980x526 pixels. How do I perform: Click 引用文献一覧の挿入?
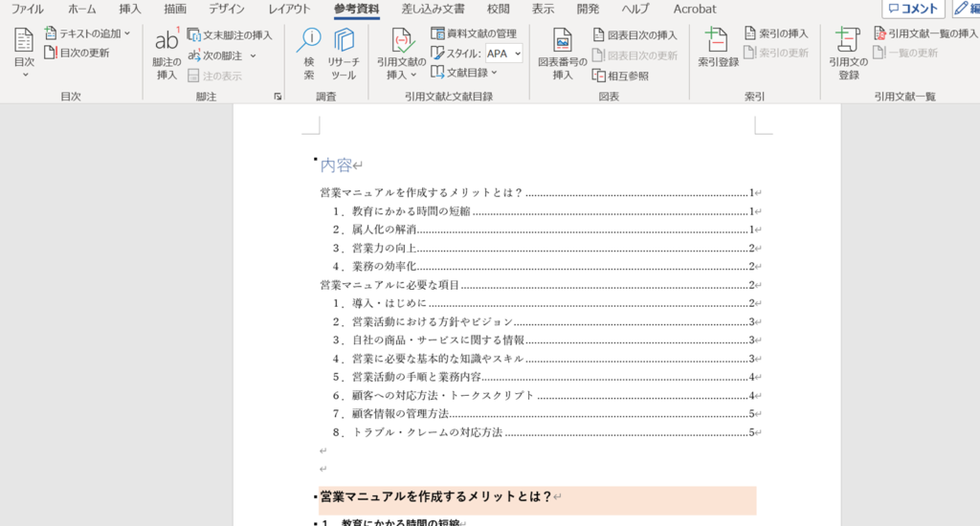click(x=925, y=33)
